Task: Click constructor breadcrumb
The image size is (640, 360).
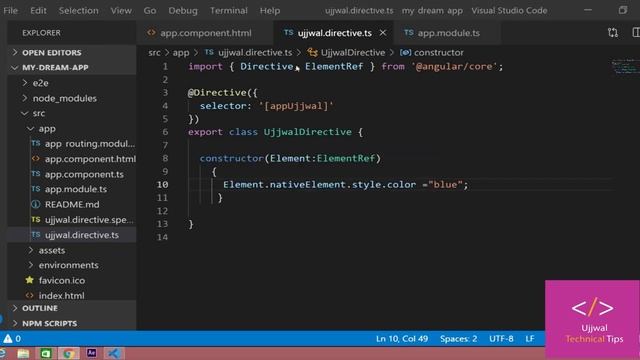Action: (x=432, y=53)
